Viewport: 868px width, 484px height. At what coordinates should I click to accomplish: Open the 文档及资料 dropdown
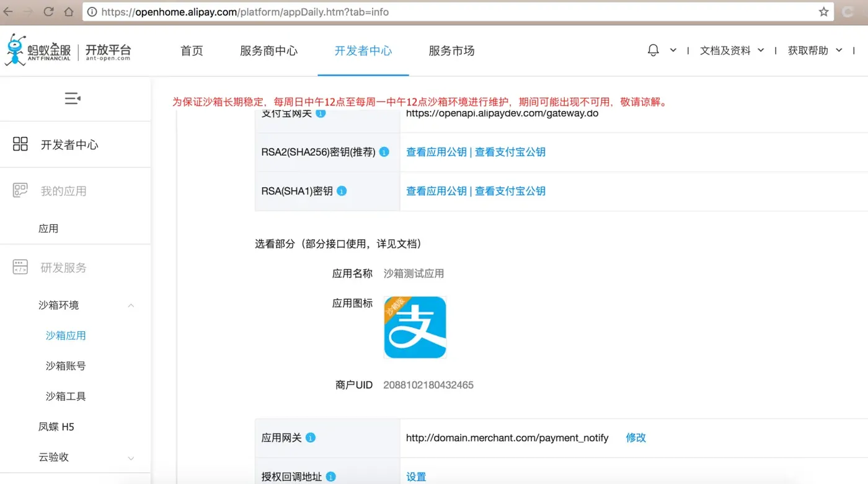click(732, 50)
